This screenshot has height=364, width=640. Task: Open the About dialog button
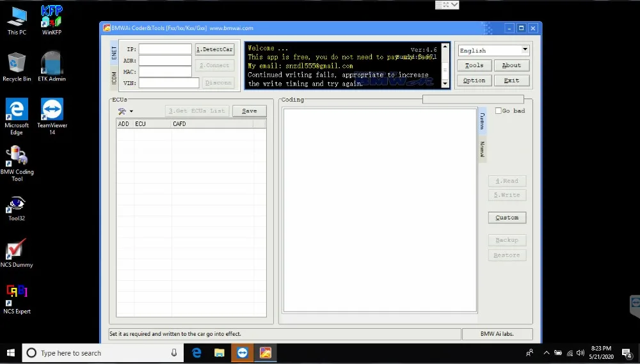click(512, 65)
